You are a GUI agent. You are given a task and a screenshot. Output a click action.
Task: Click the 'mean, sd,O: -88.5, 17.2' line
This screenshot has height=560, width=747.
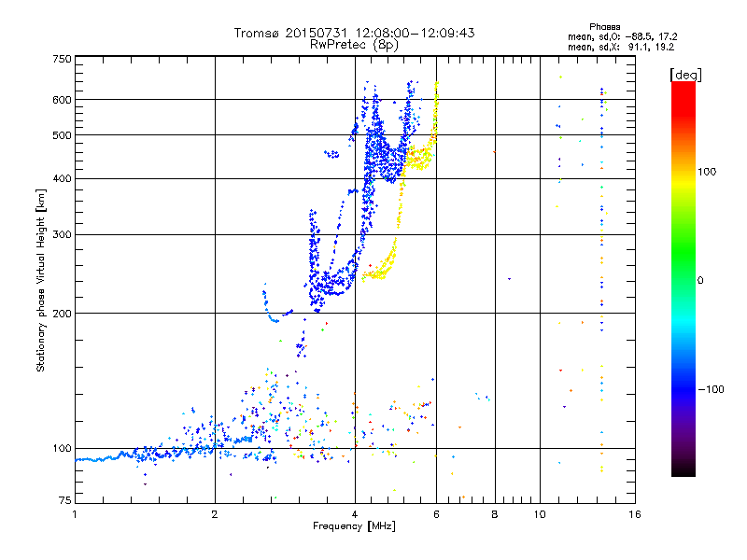click(x=622, y=36)
